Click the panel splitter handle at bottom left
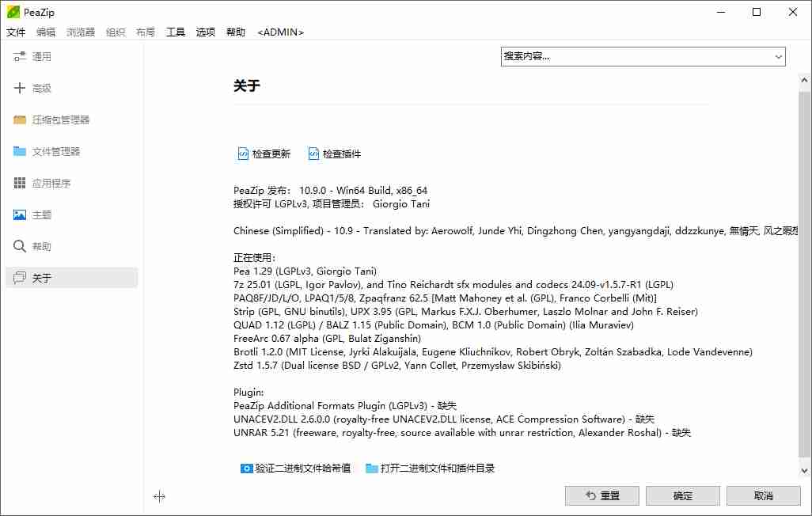This screenshot has width=812, height=516. click(x=159, y=496)
